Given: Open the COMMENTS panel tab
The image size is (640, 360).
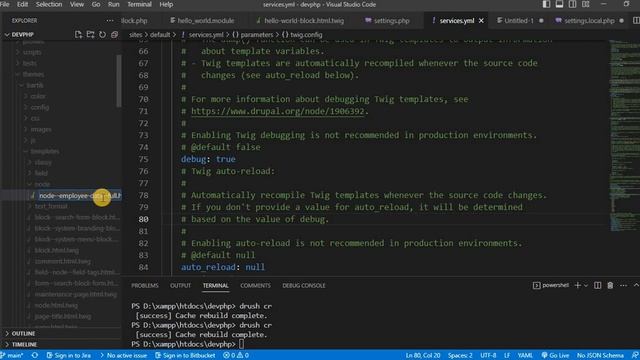Looking at the screenshot, I should click(256, 285).
